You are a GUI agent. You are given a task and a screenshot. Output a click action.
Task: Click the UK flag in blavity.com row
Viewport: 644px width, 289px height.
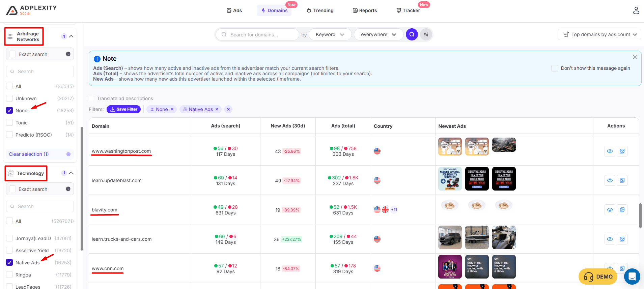tap(385, 210)
